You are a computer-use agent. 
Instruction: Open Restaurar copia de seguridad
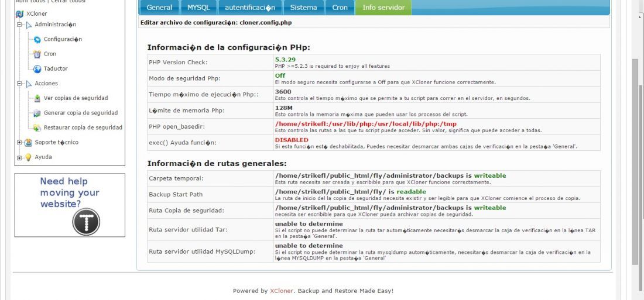tap(83, 127)
